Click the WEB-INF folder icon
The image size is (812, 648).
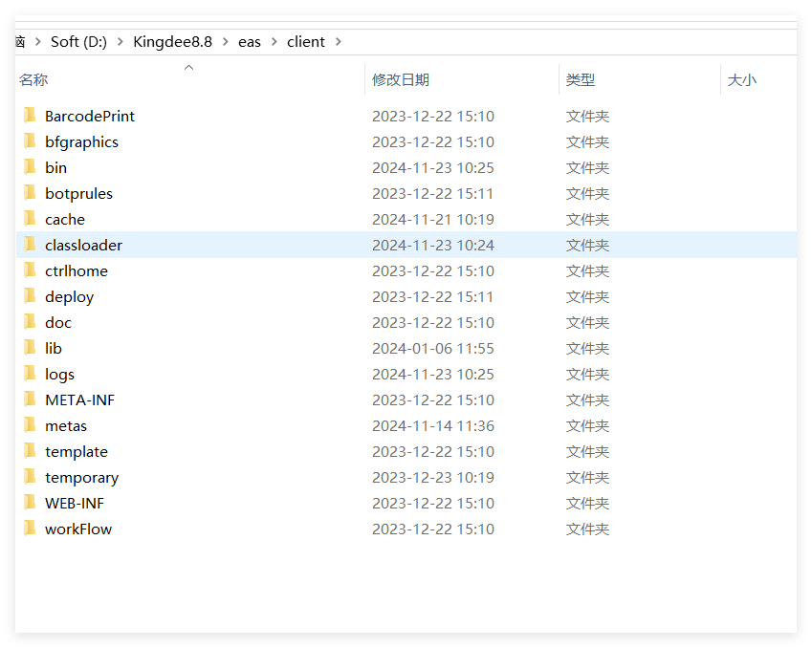(30, 503)
